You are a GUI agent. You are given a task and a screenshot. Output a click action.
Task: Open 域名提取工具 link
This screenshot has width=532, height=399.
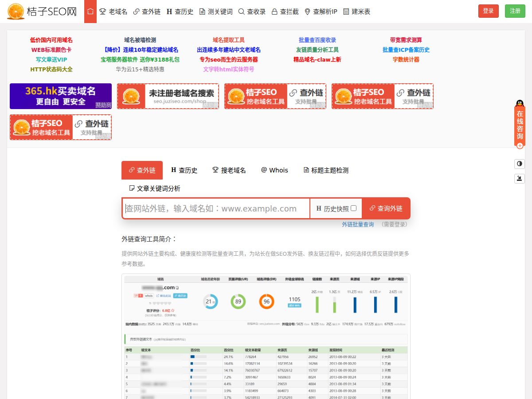tap(229, 40)
